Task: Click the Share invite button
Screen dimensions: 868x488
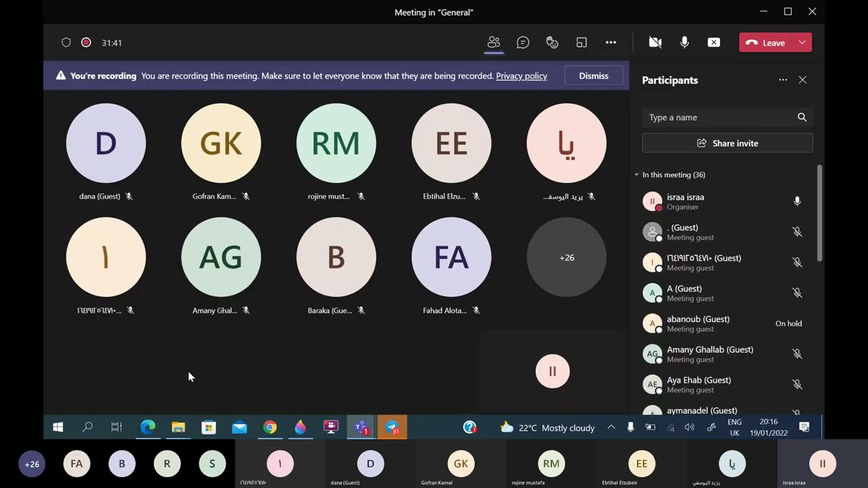Action: pos(728,143)
